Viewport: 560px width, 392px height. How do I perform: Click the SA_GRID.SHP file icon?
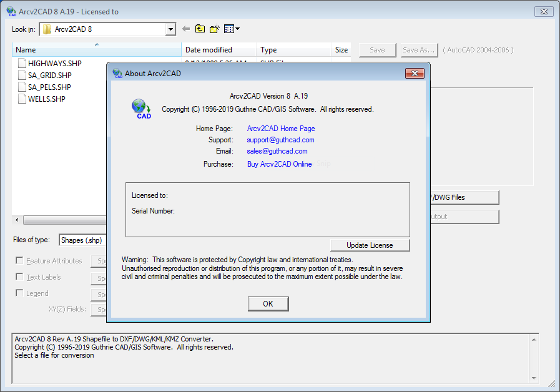[x=22, y=75]
